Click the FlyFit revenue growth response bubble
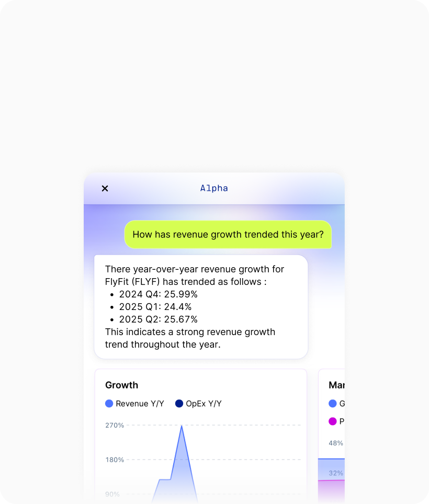The height and width of the screenshot is (504, 429). 201,306
